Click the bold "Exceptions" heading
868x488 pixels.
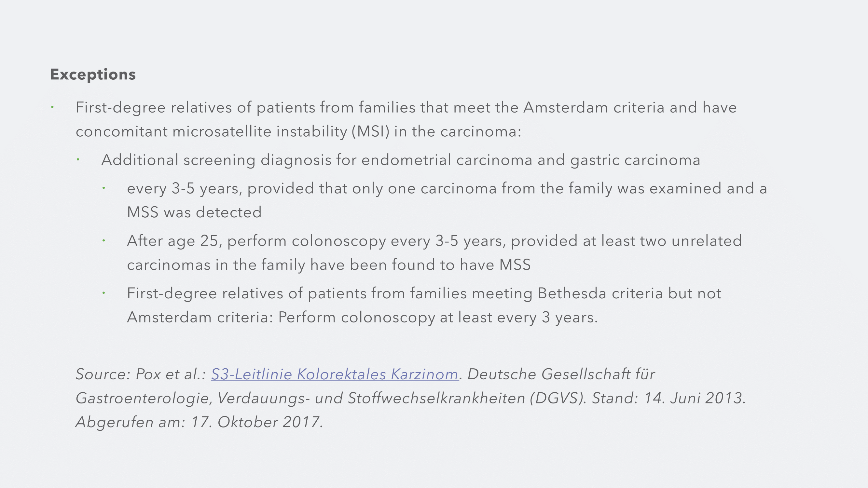click(x=93, y=75)
